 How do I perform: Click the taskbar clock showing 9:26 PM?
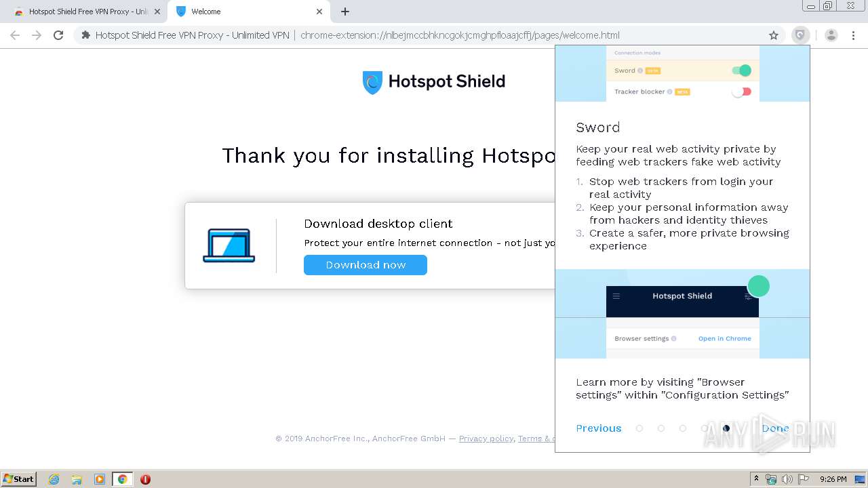point(833,479)
